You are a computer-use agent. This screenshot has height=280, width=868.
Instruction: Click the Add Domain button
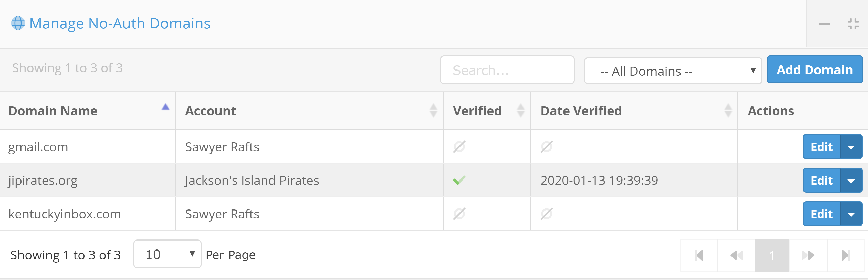tap(814, 70)
